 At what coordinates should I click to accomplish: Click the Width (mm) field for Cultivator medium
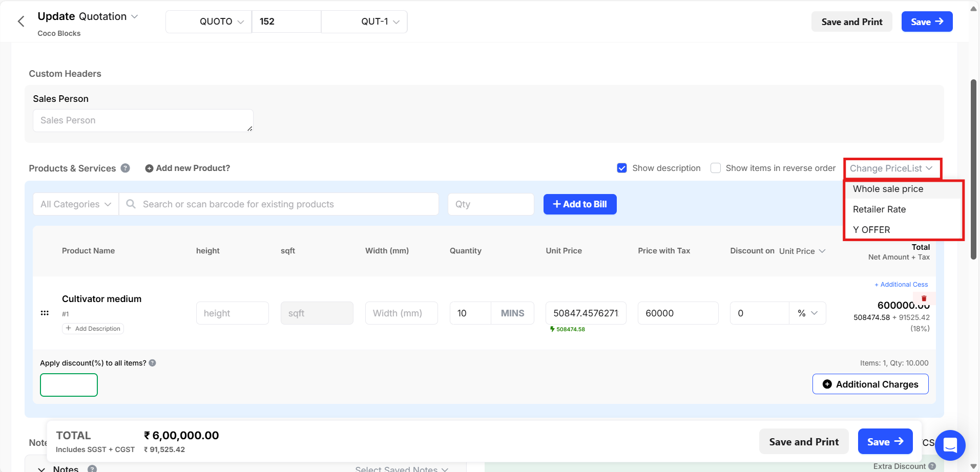point(402,313)
